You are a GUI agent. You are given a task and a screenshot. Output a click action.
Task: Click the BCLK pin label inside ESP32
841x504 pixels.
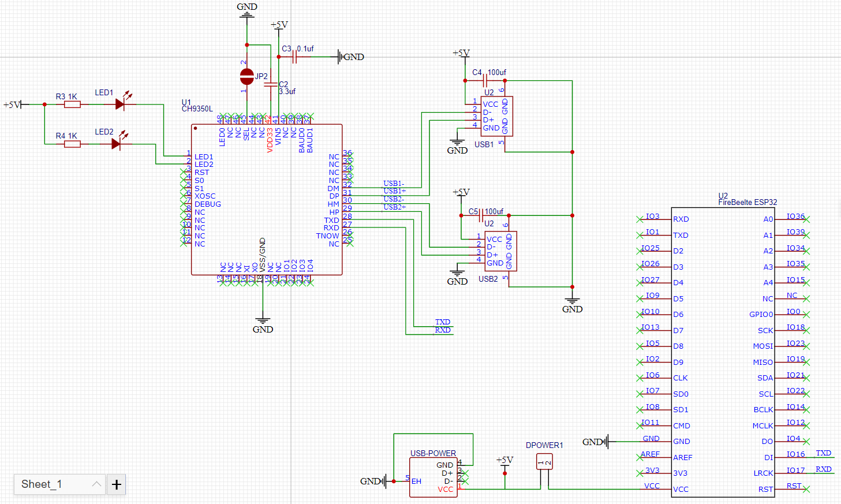point(763,410)
